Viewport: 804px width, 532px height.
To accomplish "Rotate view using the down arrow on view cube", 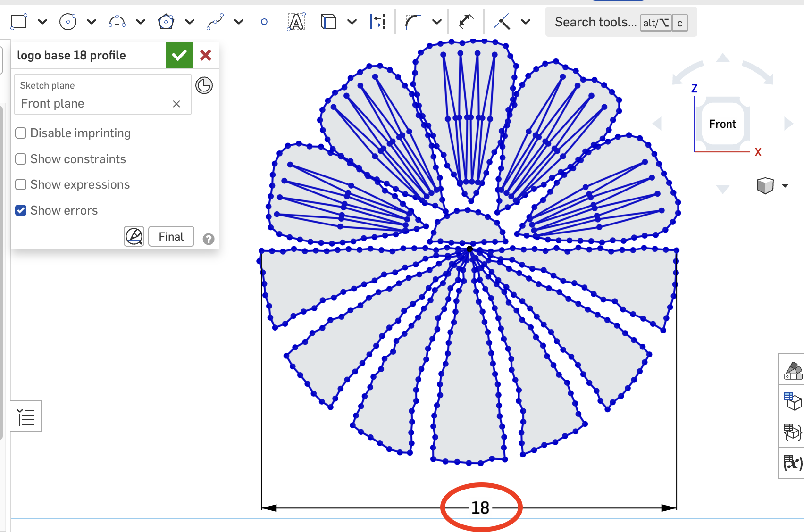I will 723,189.
